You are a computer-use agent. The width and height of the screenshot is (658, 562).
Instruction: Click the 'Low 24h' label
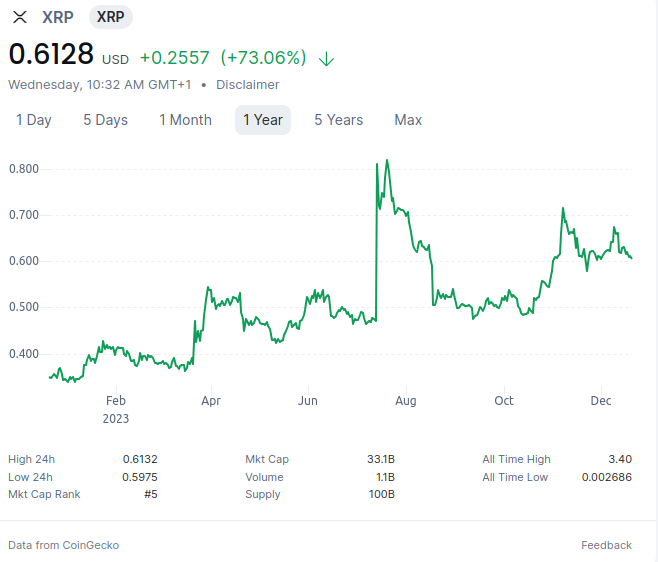[30, 477]
